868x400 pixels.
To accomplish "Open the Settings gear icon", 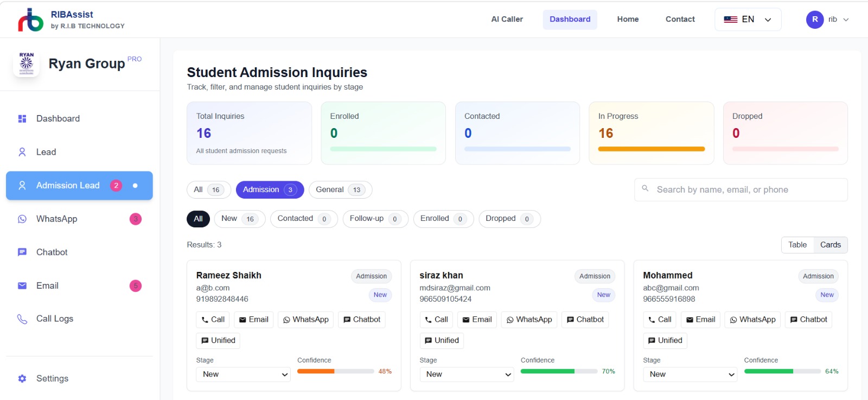I will 22,379.
